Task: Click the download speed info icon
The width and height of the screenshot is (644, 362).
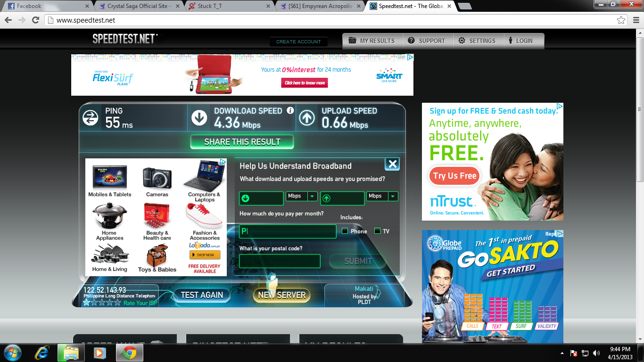Action: (x=290, y=111)
